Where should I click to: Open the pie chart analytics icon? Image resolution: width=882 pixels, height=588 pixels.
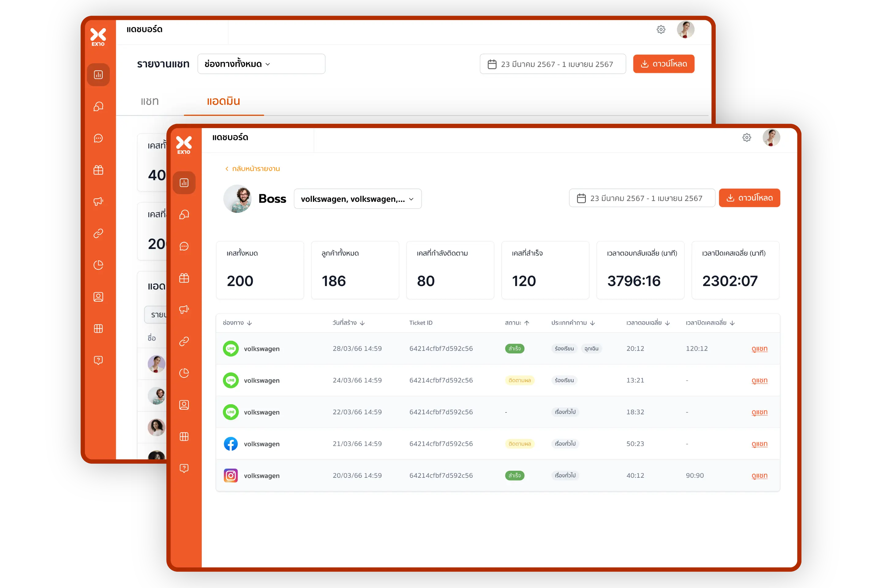pyautogui.click(x=184, y=373)
